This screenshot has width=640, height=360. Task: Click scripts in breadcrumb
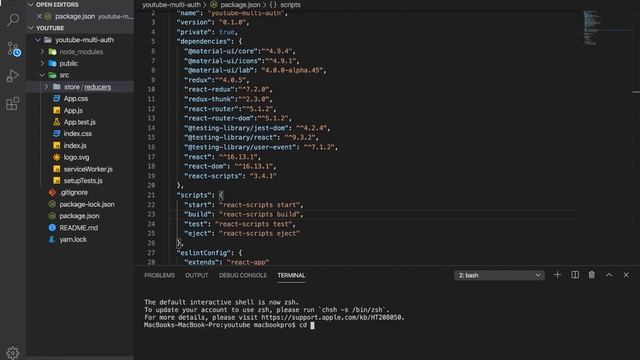(x=290, y=5)
